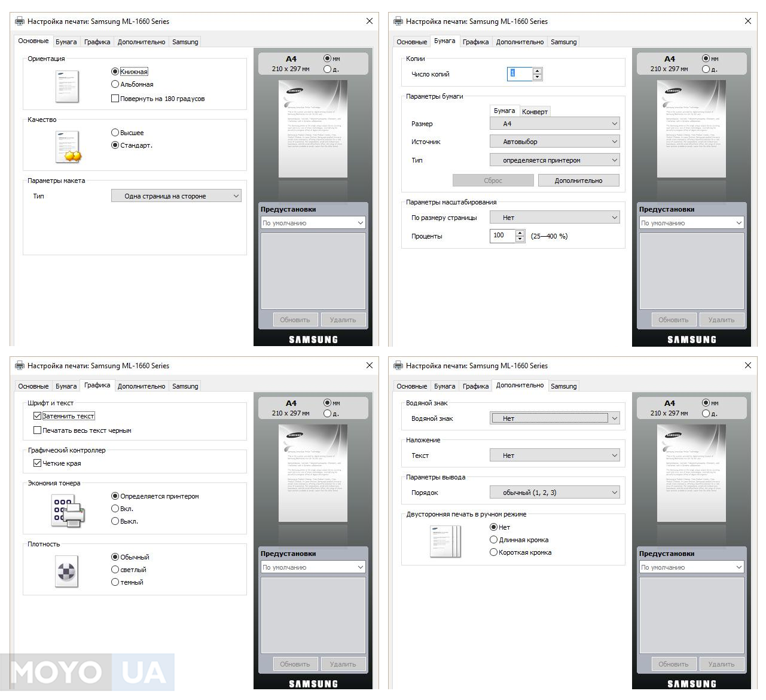Screen dimensions: 766x700
Task: Open paper Тип dropdown определяется принтером
Action: (x=555, y=160)
